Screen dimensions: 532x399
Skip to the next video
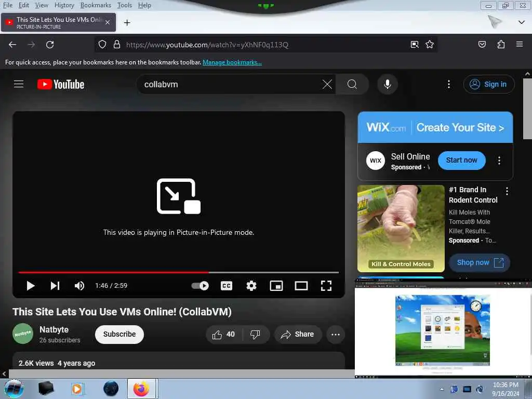click(55, 286)
